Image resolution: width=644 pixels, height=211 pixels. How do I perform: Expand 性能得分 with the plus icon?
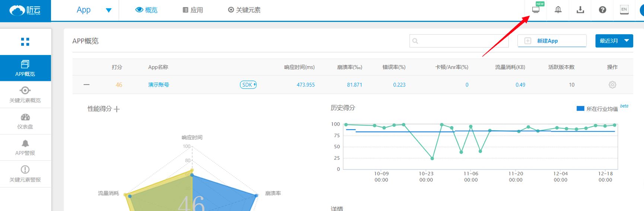(117, 109)
